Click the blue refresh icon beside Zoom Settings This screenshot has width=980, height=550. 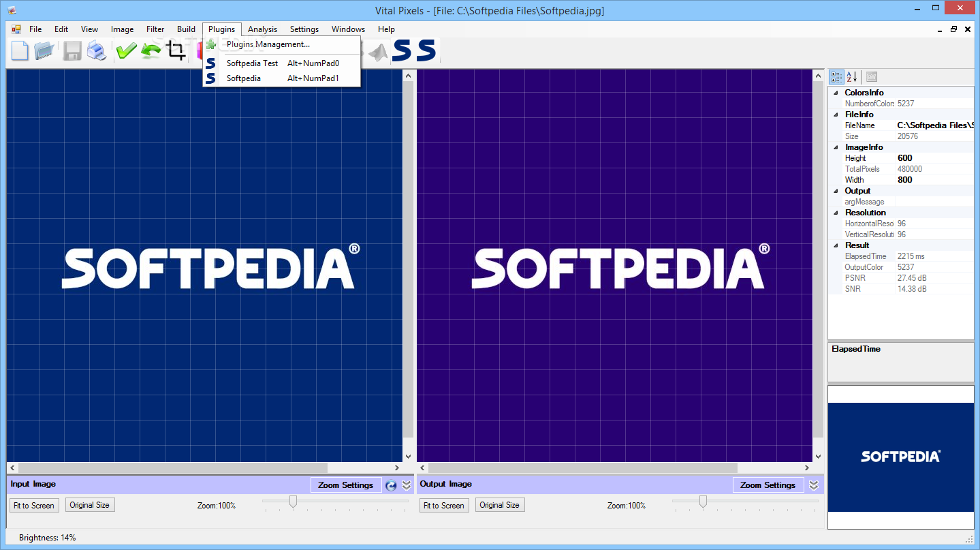click(391, 485)
